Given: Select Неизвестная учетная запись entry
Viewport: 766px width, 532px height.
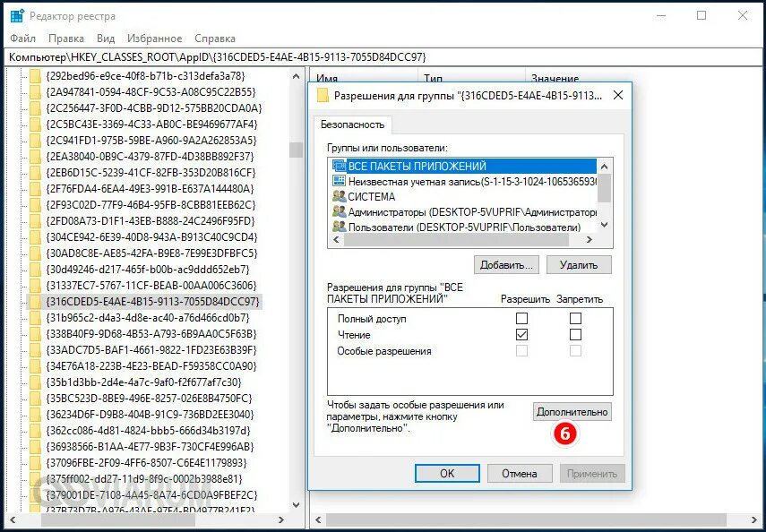Looking at the screenshot, I should pyautogui.click(x=464, y=181).
